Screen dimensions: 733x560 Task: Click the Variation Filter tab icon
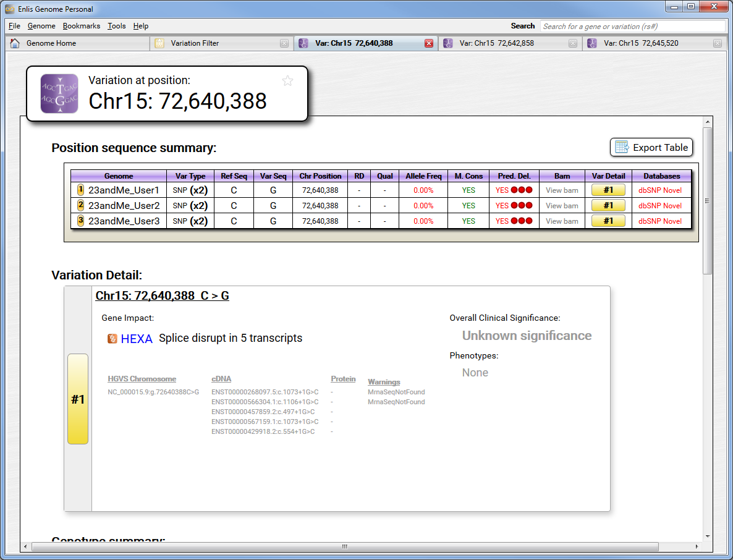pyautogui.click(x=159, y=43)
